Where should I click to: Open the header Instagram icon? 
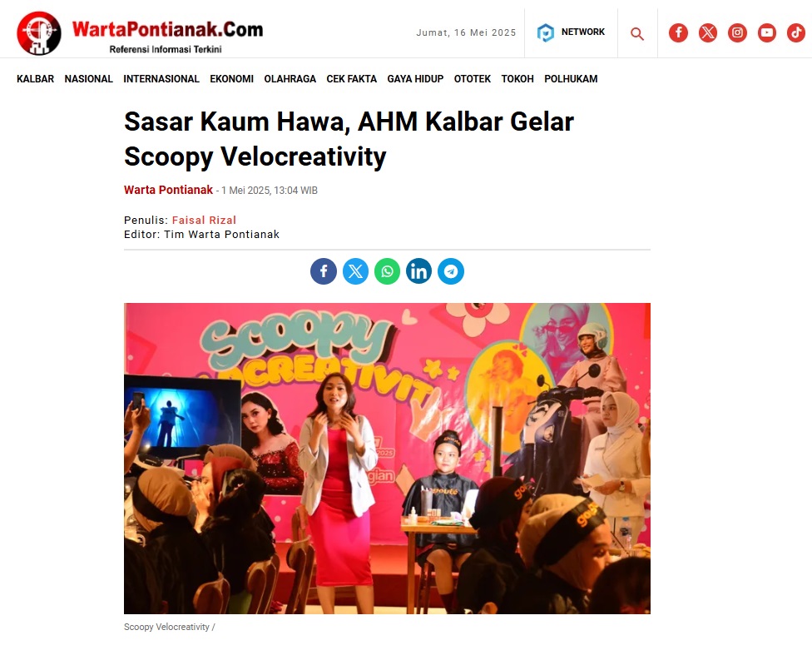[x=737, y=32]
